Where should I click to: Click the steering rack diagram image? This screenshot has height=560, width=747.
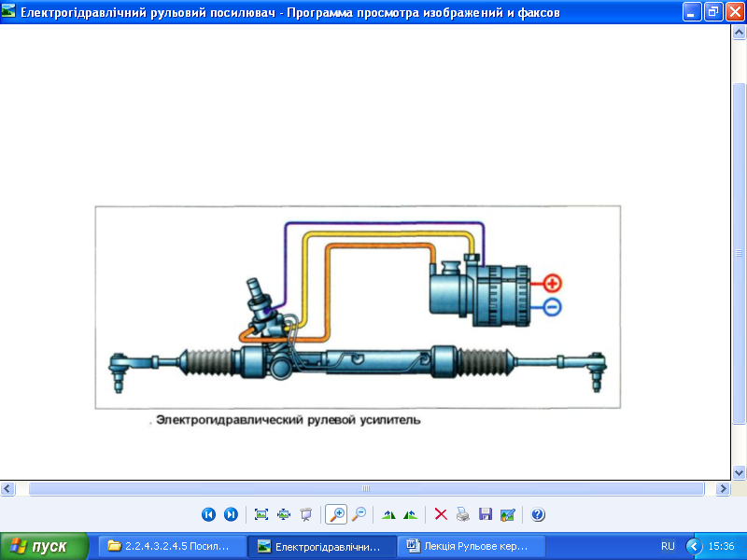click(x=358, y=307)
